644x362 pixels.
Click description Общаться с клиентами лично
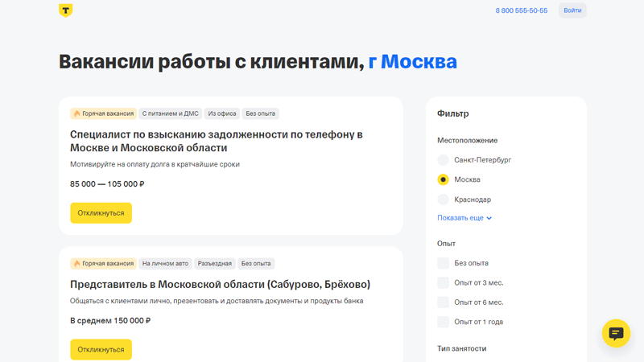point(217,301)
